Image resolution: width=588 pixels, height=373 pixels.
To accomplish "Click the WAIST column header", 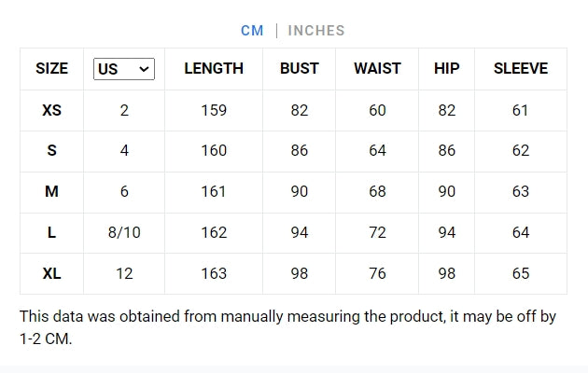I will tap(377, 69).
